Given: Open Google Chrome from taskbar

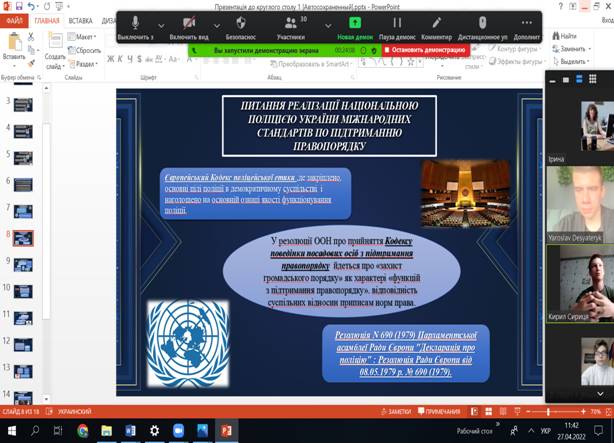Looking at the screenshot, I should [x=82, y=431].
